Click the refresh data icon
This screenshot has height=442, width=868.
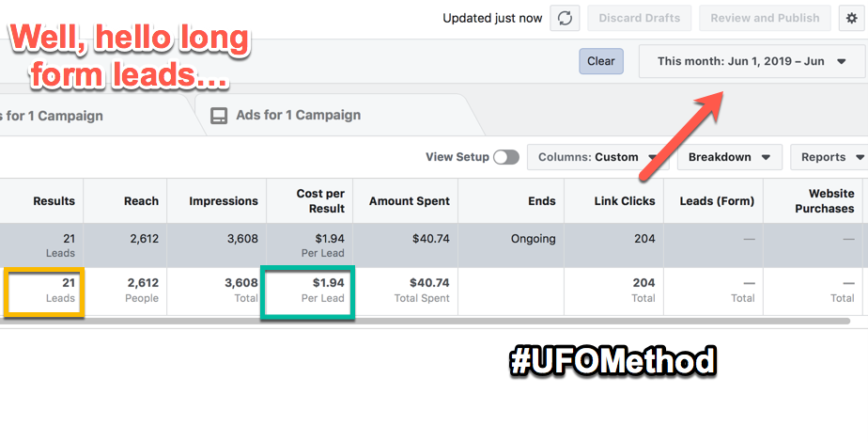tap(565, 18)
